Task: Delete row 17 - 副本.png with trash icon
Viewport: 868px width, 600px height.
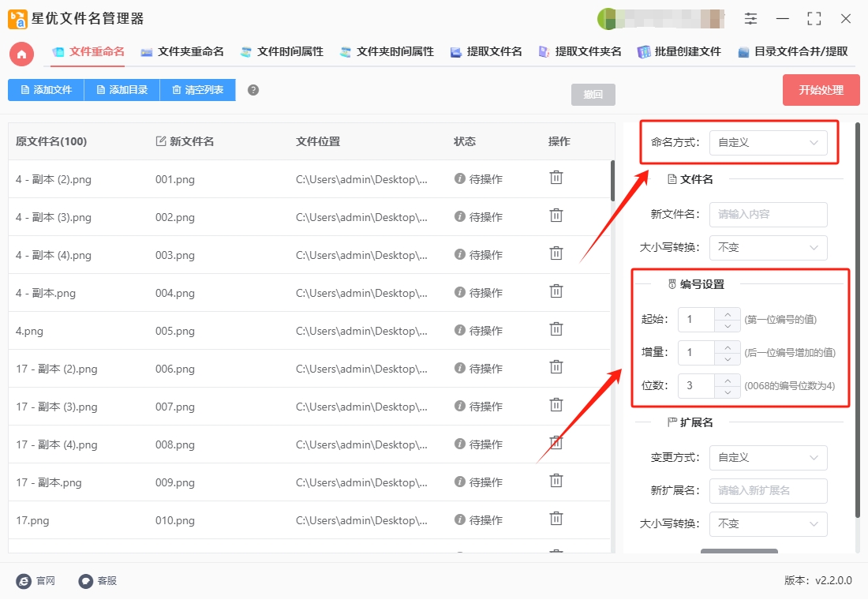Action: click(556, 481)
